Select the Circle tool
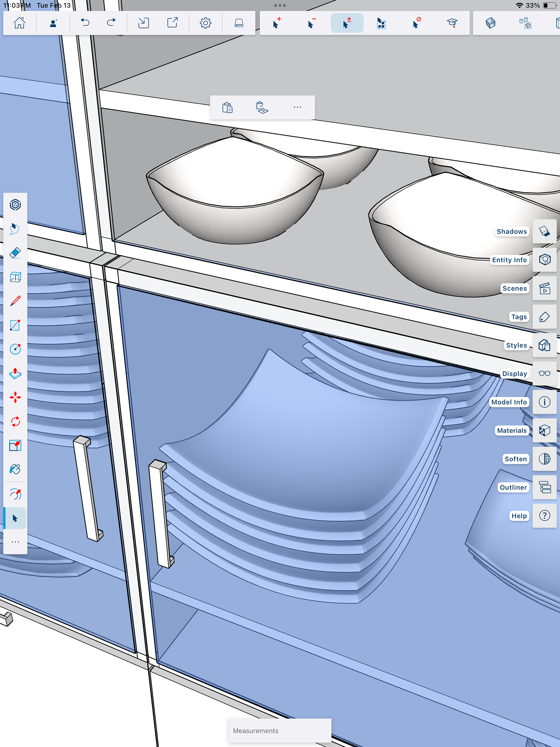This screenshot has height=747, width=560. coord(15,349)
